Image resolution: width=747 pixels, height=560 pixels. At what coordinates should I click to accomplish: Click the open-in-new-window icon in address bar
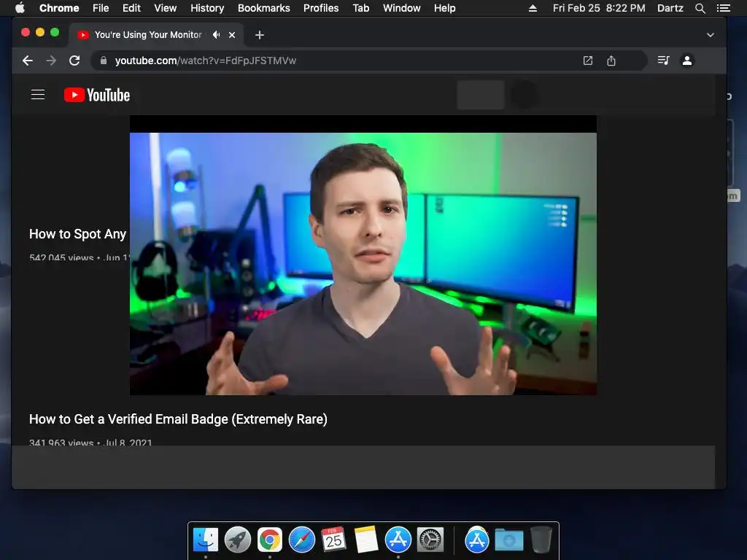click(x=588, y=61)
